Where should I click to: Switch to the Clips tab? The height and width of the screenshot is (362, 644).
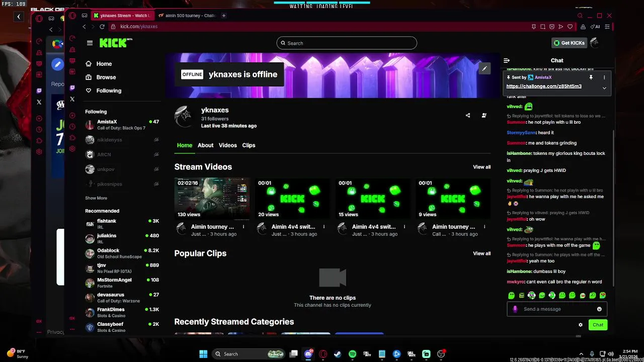click(x=249, y=145)
